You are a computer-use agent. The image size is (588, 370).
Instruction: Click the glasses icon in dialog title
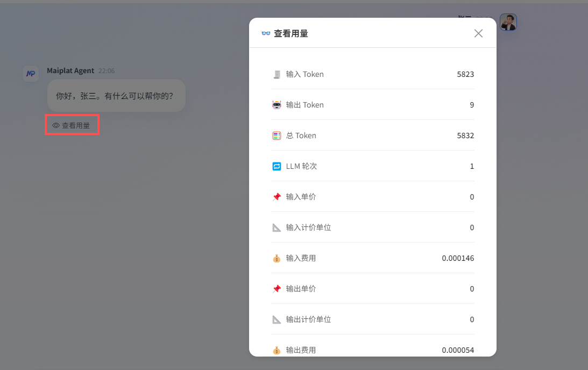[266, 33]
